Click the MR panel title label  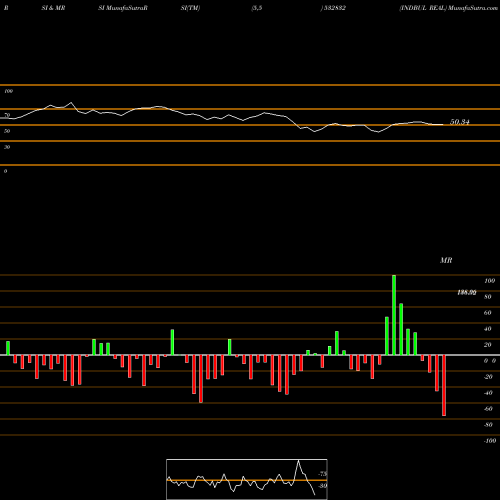(x=446, y=260)
